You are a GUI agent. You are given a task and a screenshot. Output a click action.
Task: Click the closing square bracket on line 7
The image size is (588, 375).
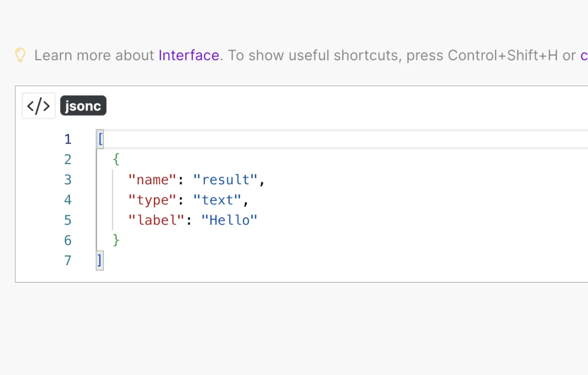tap(100, 260)
